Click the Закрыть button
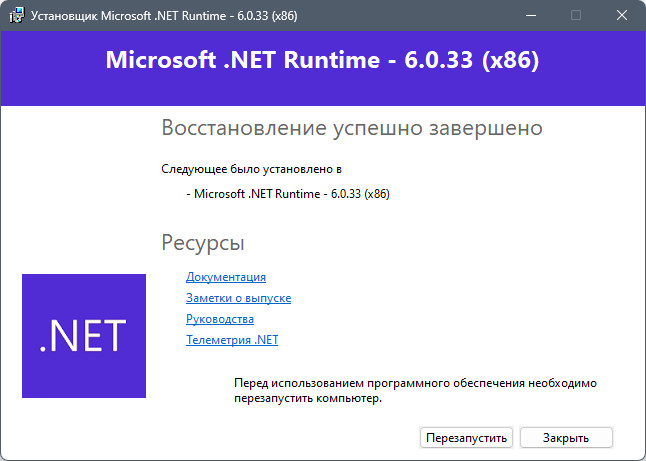This screenshot has height=461, width=646. (x=566, y=438)
